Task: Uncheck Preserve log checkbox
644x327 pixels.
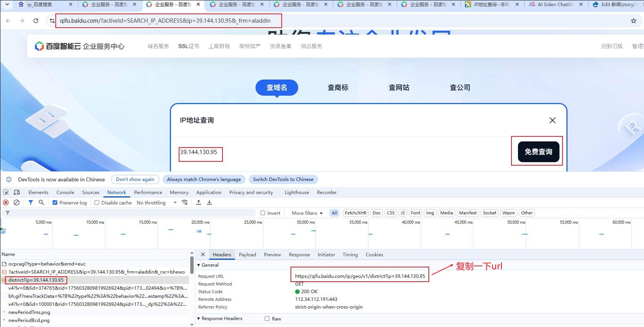Action: point(55,203)
